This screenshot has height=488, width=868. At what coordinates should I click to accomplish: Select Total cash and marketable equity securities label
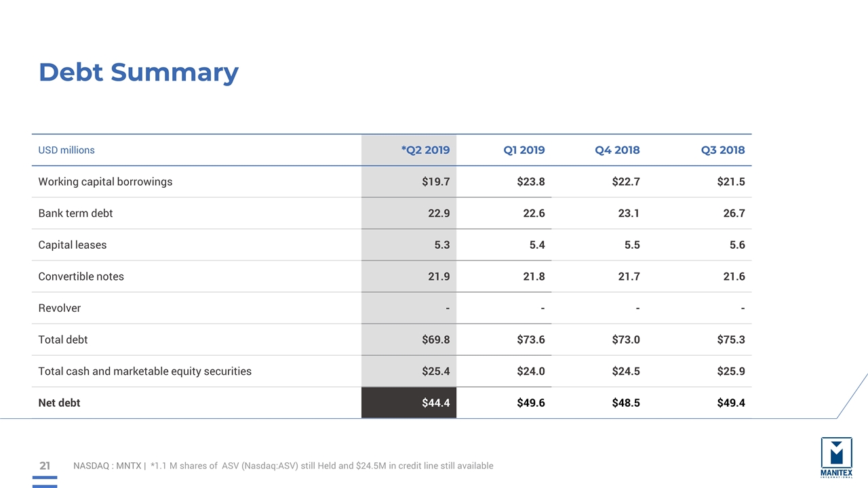(144, 371)
